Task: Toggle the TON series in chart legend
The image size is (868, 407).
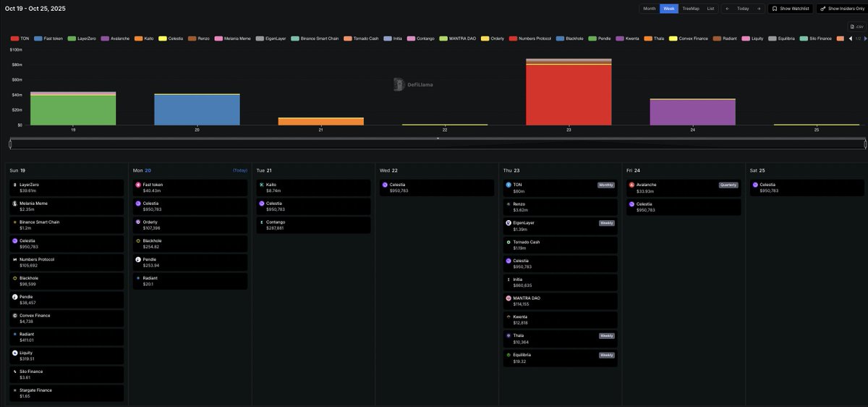Action: (x=20, y=38)
